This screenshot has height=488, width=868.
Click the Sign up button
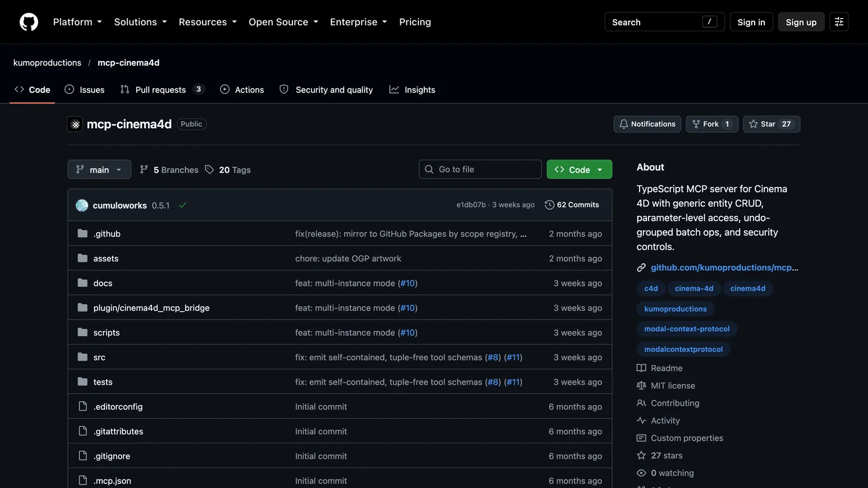point(801,22)
